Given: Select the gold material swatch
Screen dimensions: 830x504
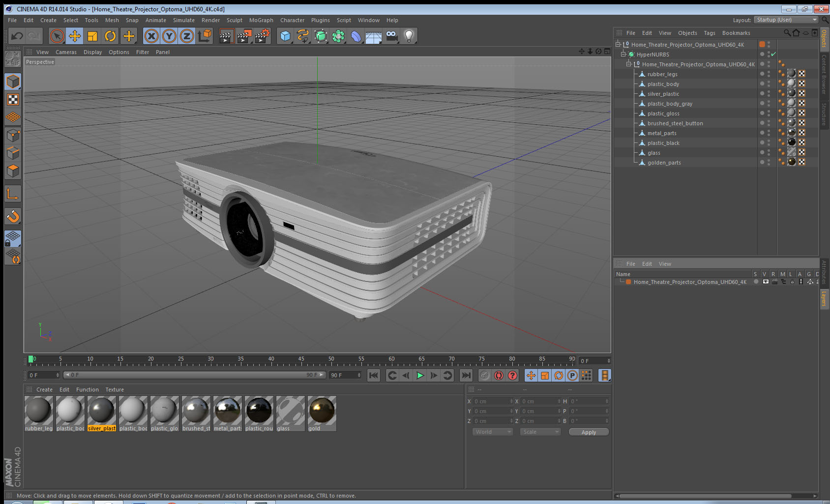Looking at the screenshot, I should (x=322, y=414).
